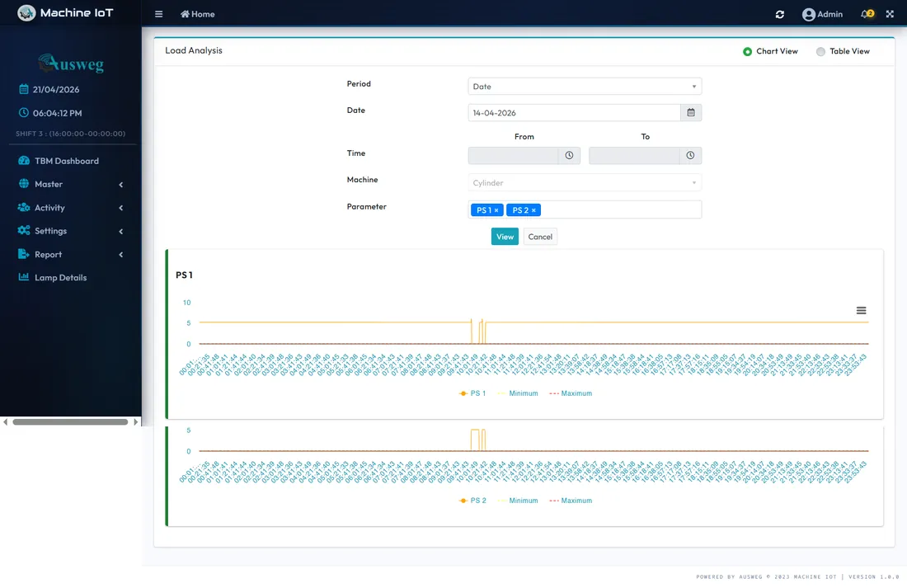Expand the Master sidebar menu
This screenshot has width=907, height=588.
[71, 184]
